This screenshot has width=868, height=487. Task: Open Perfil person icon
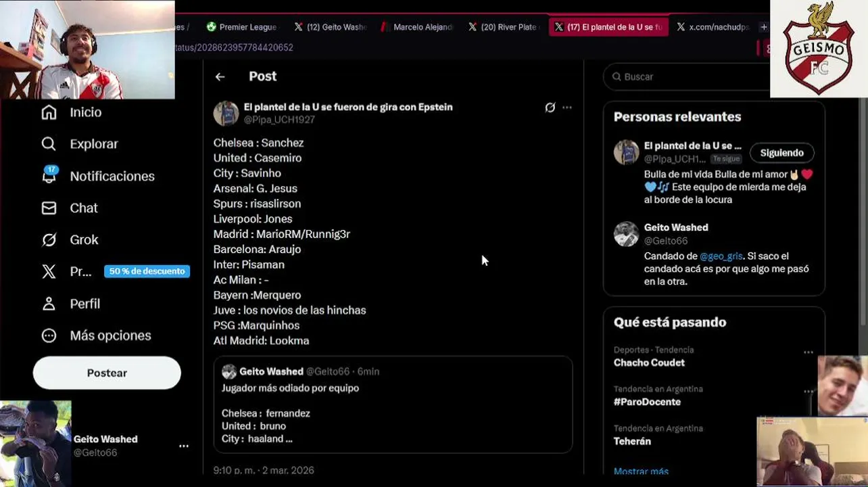49,304
